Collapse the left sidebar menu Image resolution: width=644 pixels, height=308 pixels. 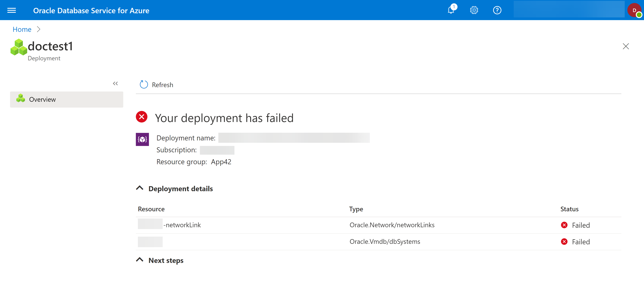(115, 83)
